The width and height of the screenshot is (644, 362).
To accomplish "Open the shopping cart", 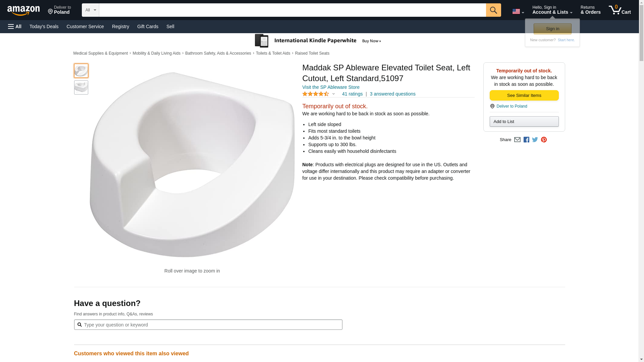I will pyautogui.click(x=620, y=10).
